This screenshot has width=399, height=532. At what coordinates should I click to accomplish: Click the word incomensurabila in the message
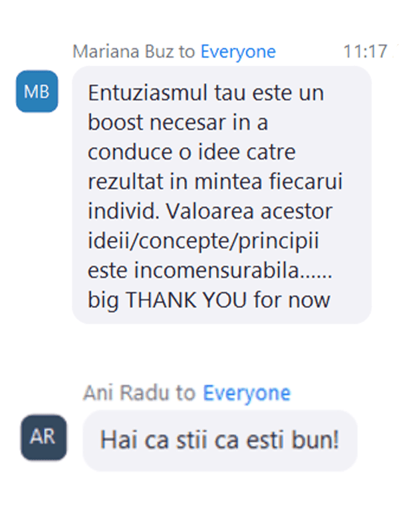click(x=217, y=271)
